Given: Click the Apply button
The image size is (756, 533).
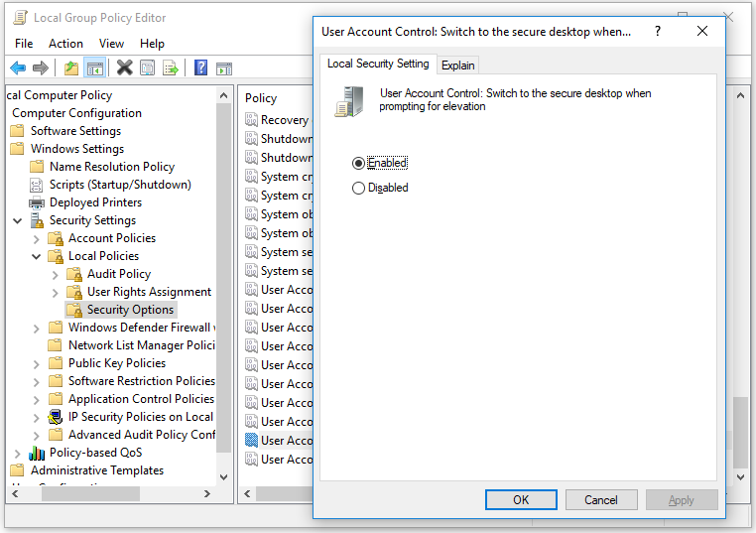Looking at the screenshot, I should 682,499.
